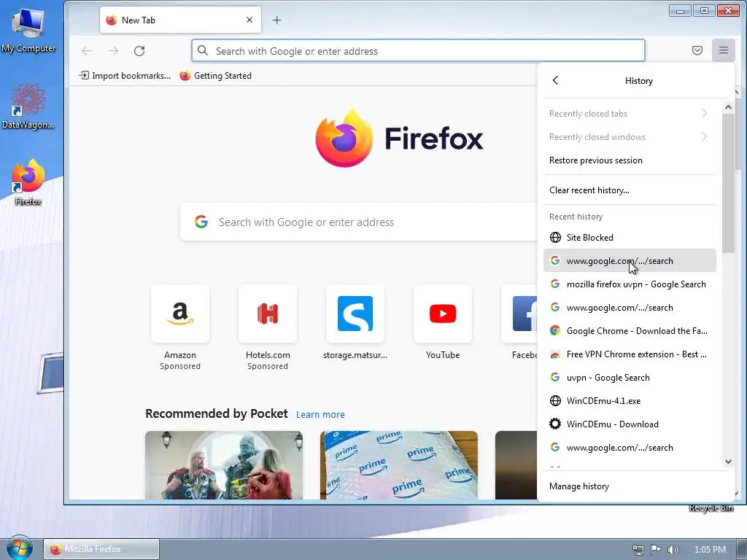
Task: Select DataWagon desktop shortcut icon
Action: pos(28,106)
